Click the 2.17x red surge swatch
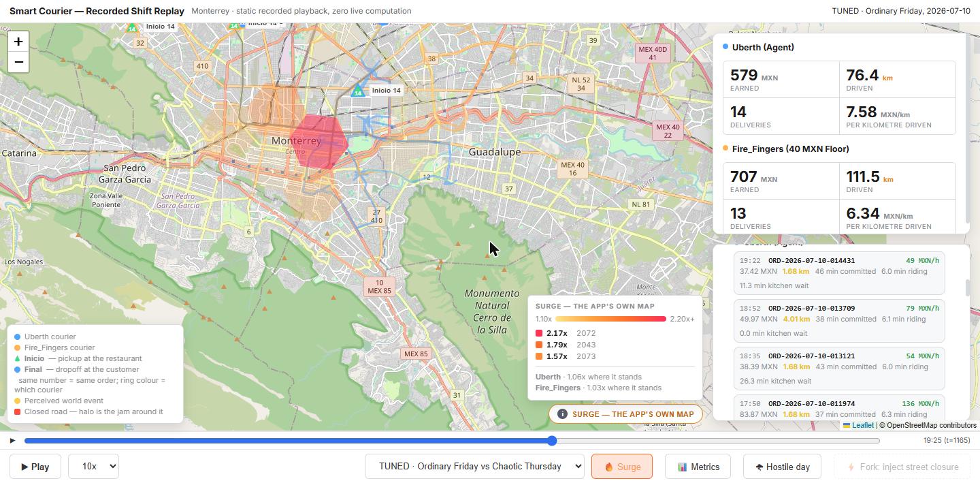The width and height of the screenshot is (980, 483). 539,333
